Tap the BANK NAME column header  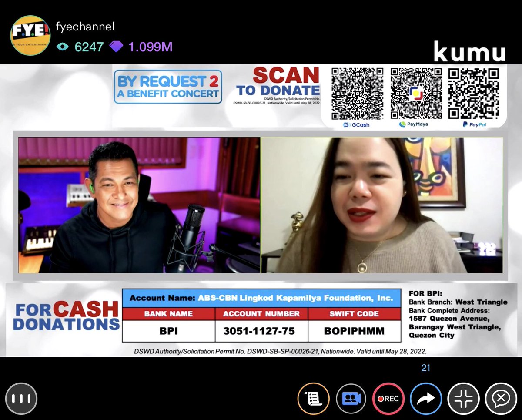coord(168,314)
